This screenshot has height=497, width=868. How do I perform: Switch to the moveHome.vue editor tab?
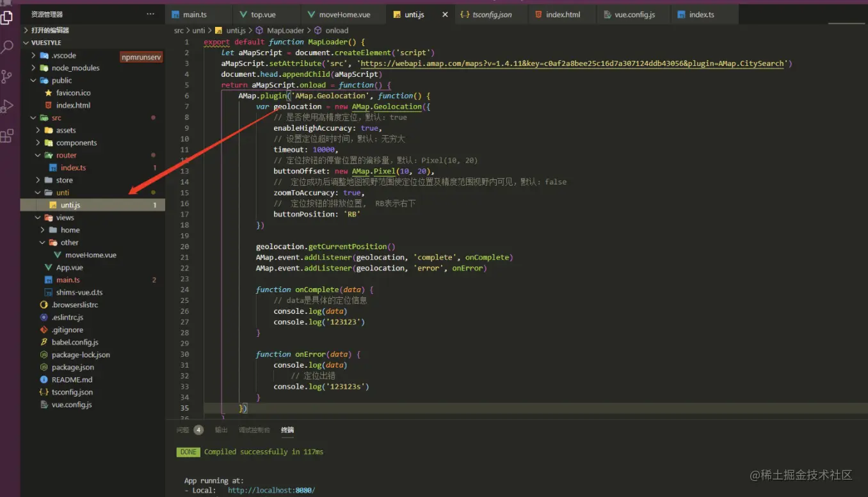(339, 14)
